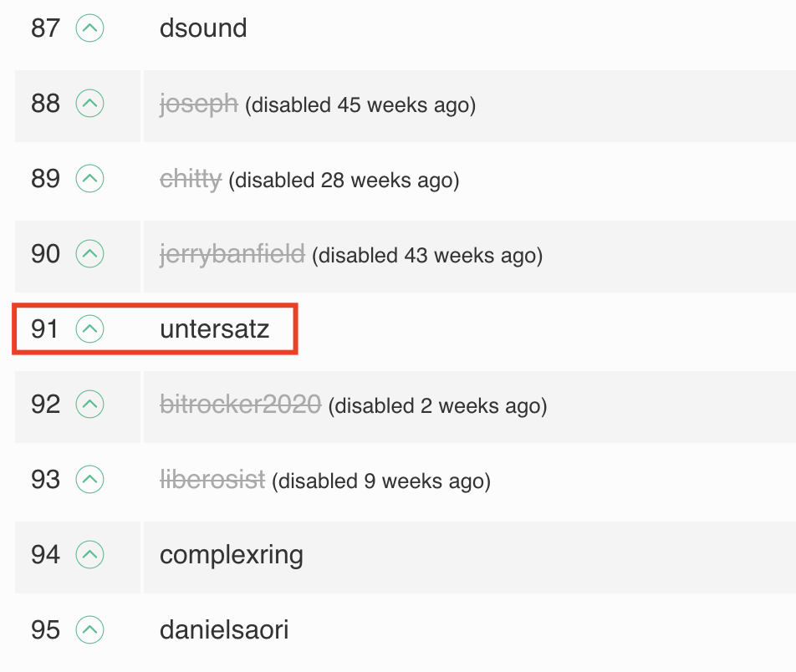Screen dimensions: 796x672
Task: Vote for danielsaori at rank 95
Action: point(89,630)
